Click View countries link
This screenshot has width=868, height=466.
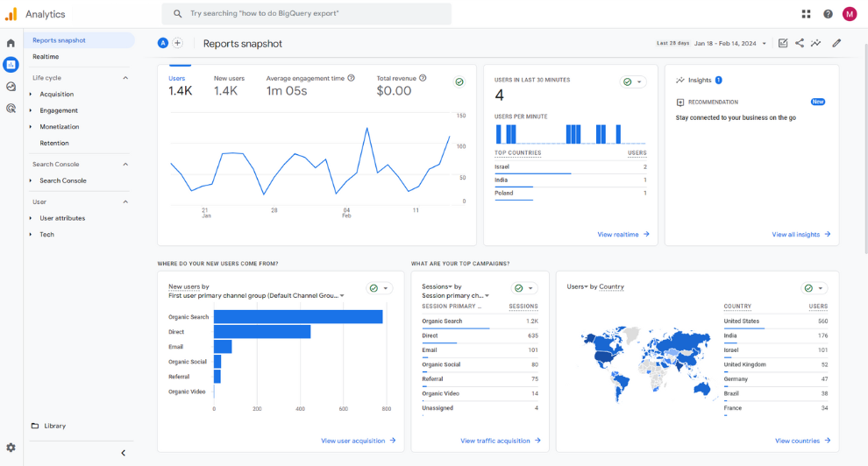pyautogui.click(x=802, y=441)
